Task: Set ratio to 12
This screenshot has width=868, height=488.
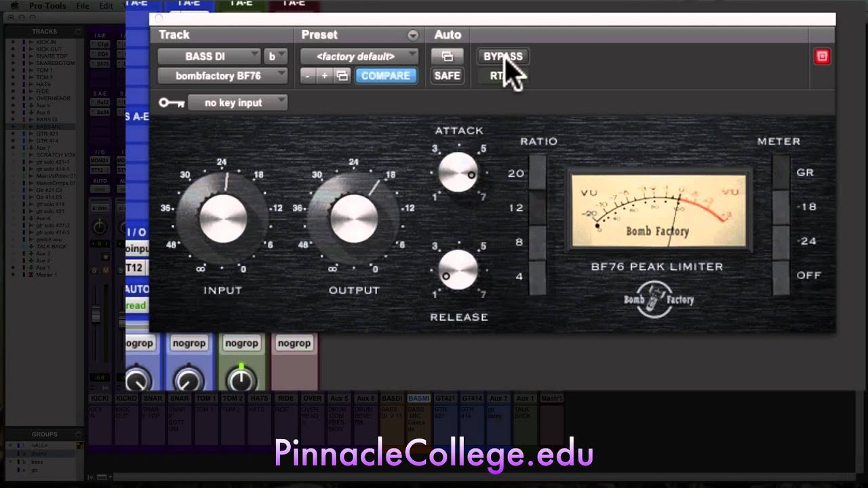Action: 537,207
